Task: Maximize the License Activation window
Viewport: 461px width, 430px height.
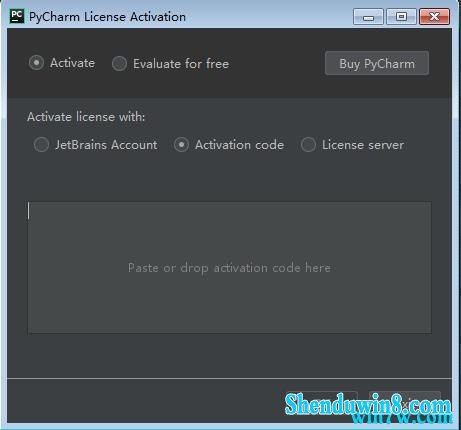Action: (401, 17)
